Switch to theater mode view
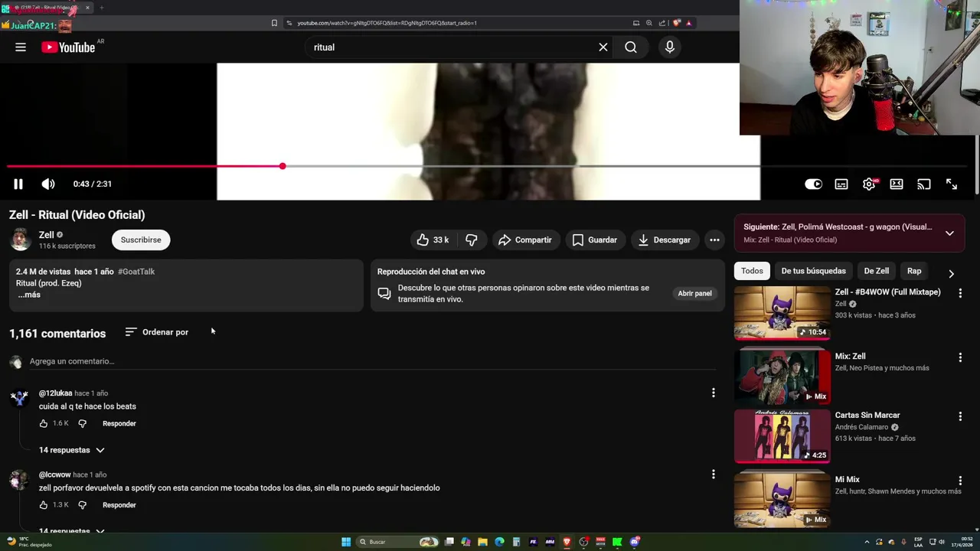This screenshot has width=980, height=551. tap(897, 184)
